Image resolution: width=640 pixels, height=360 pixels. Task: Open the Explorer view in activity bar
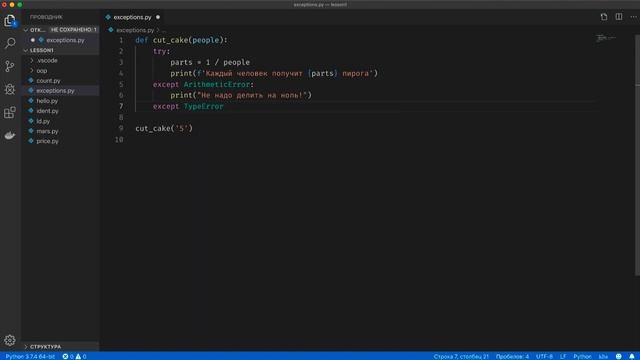click(x=10, y=20)
